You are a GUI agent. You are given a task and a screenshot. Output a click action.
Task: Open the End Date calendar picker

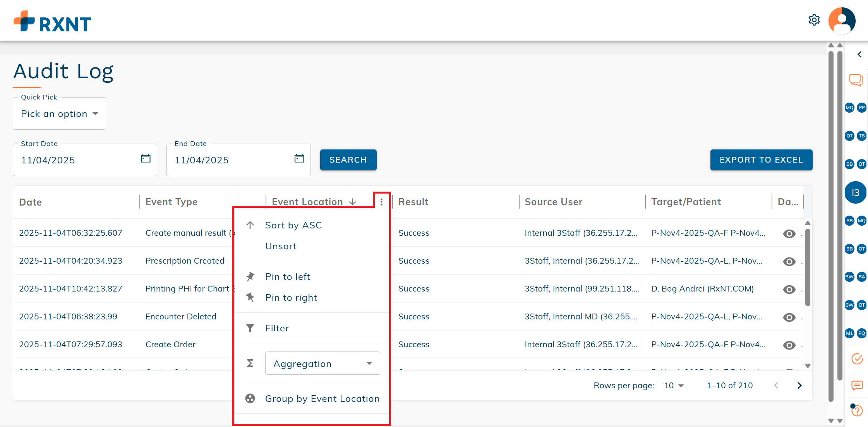click(x=299, y=158)
